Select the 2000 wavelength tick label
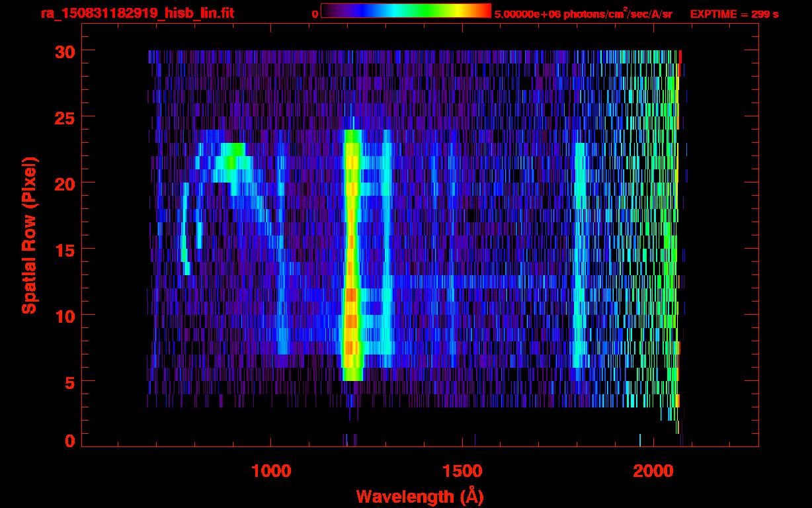Image resolution: width=812 pixels, height=508 pixels. click(x=653, y=471)
